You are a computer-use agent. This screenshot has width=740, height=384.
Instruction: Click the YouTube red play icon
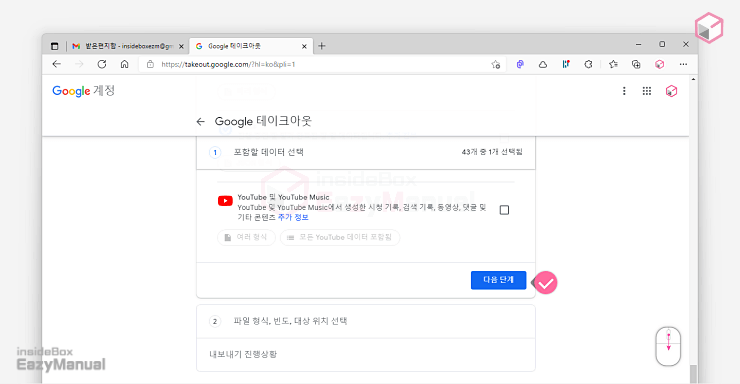pos(225,201)
